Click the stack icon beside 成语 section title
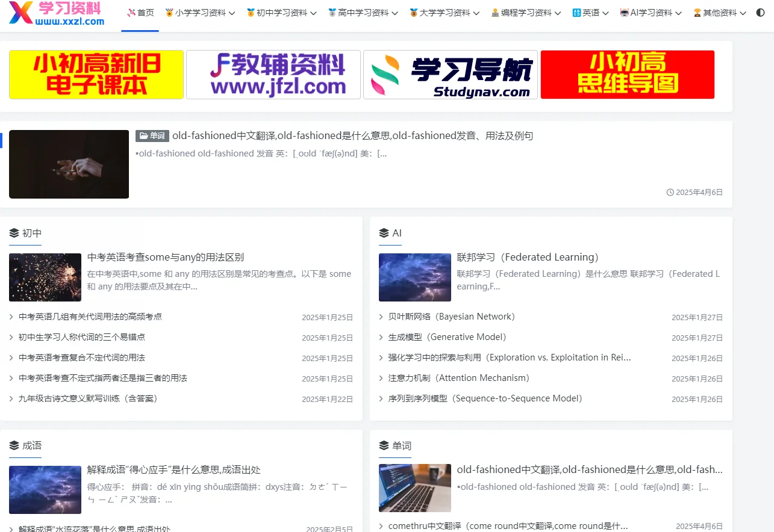The width and height of the screenshot is (774, 532). 15,445
